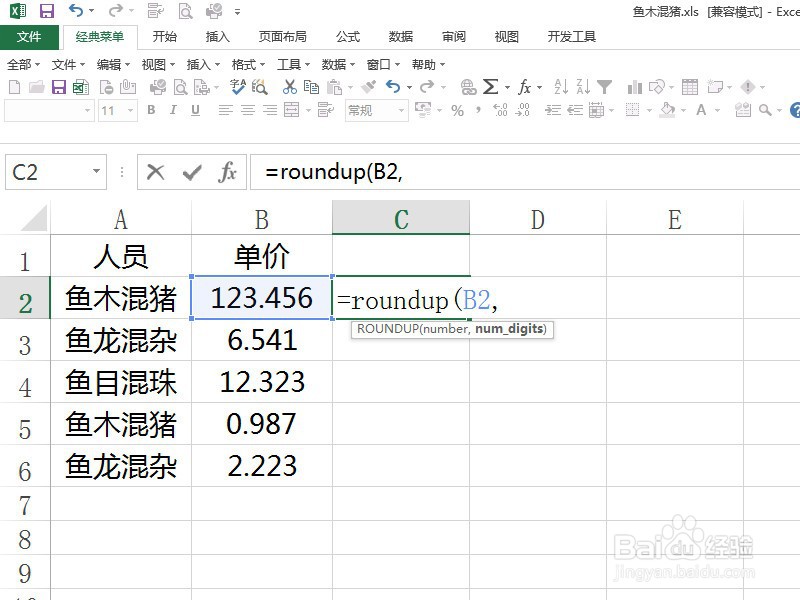Click the AutoSum Σ icon
Image resolution: width=800 pixels, height=600 pixels.
(x=490, y=87)
